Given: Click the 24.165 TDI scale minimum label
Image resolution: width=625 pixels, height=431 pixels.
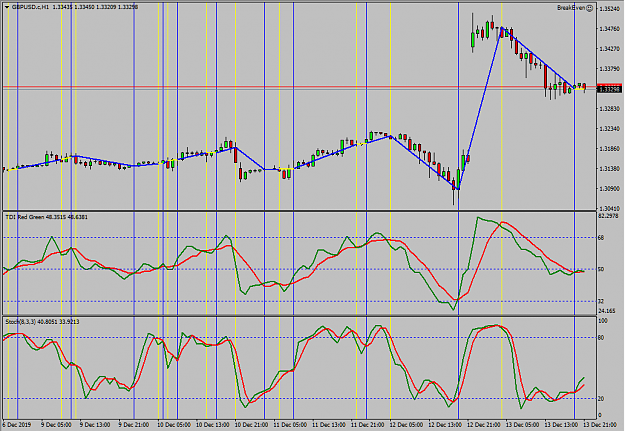Looking at the screenshot, I should pos(607,311).
